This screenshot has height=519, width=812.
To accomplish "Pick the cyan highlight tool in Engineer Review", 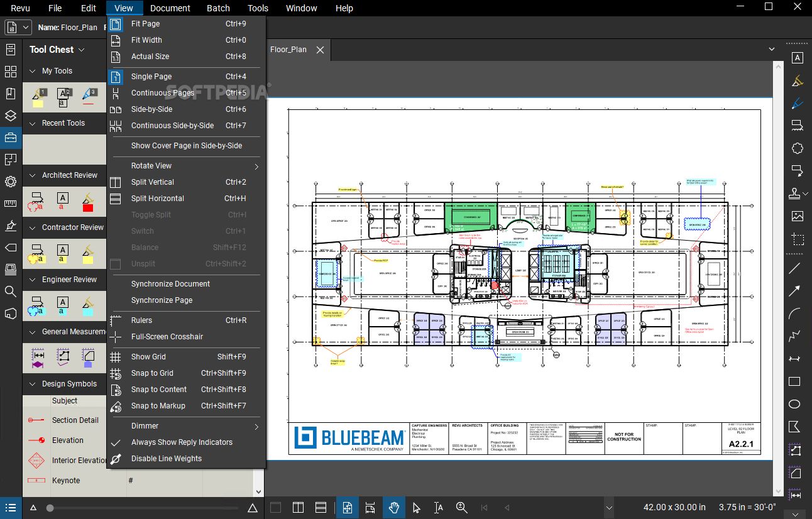I will point(87,306).
